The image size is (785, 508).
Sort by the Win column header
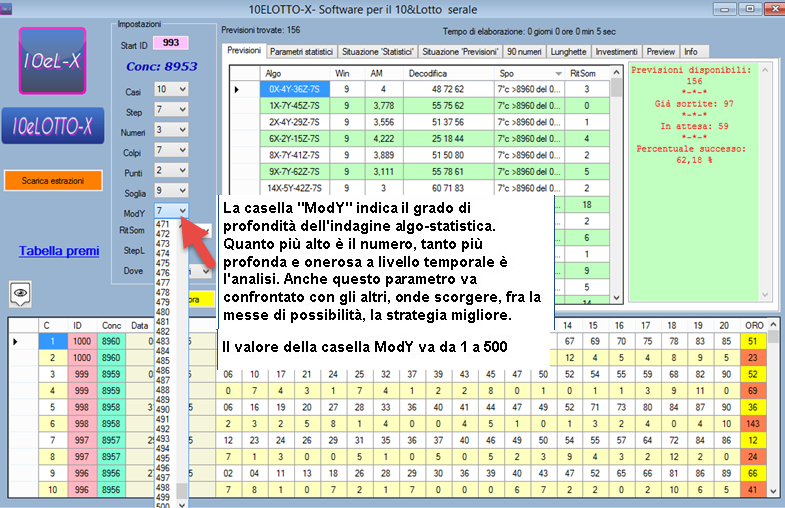tap(347, 74)
